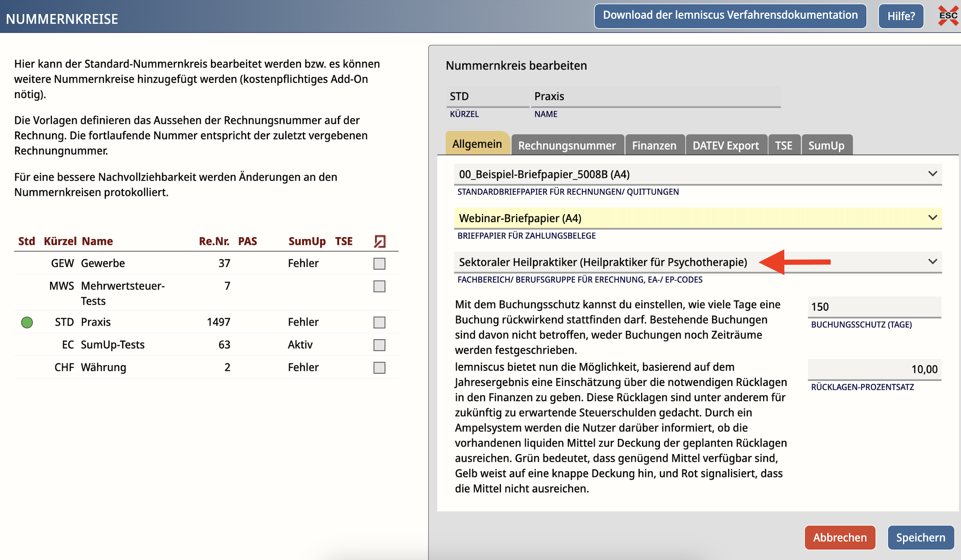Open the DATEV Export tab

(x=725, y=145)
